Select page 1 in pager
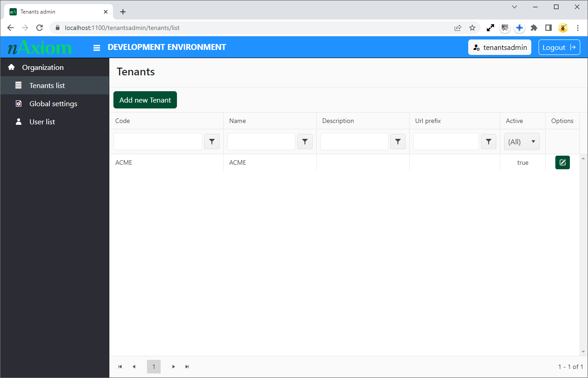Viewport: 588px width, 378px height. point(154,367)
